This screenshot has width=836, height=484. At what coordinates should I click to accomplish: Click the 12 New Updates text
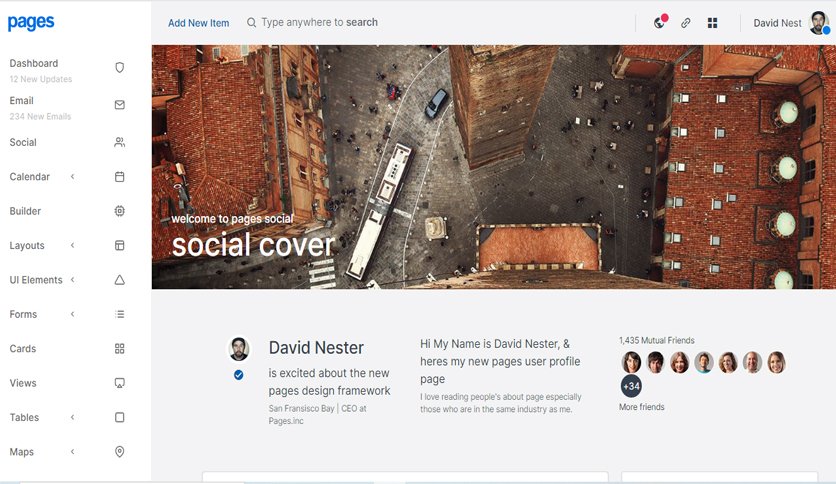click(41, 79)
